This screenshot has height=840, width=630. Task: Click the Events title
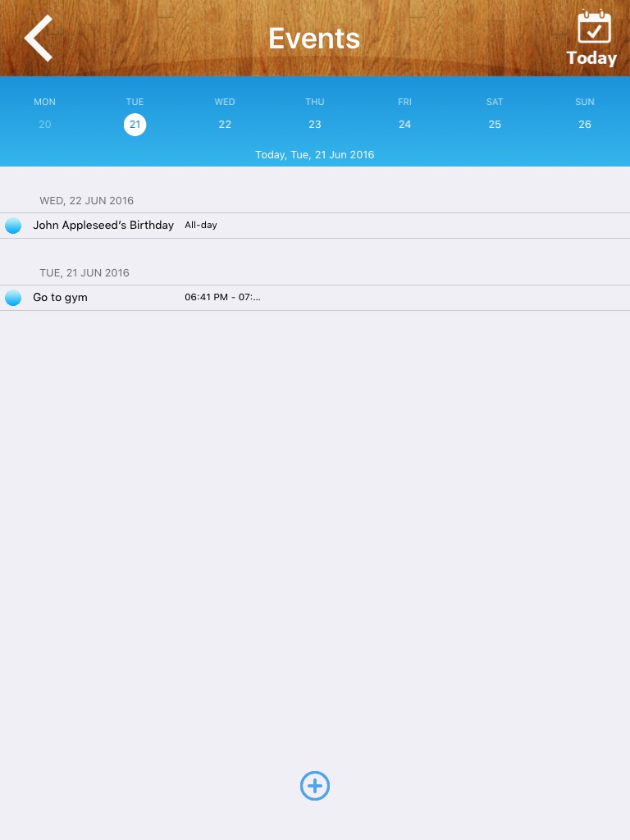pos(314,39)
